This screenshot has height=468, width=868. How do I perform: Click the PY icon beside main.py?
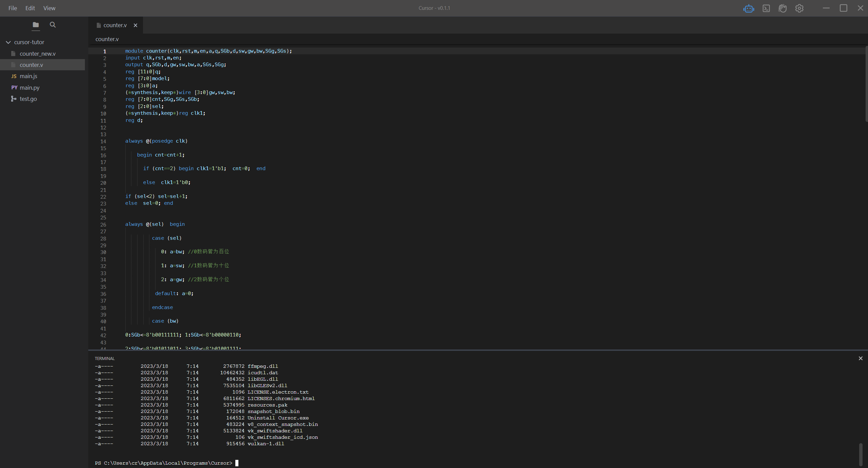[14, 88]
